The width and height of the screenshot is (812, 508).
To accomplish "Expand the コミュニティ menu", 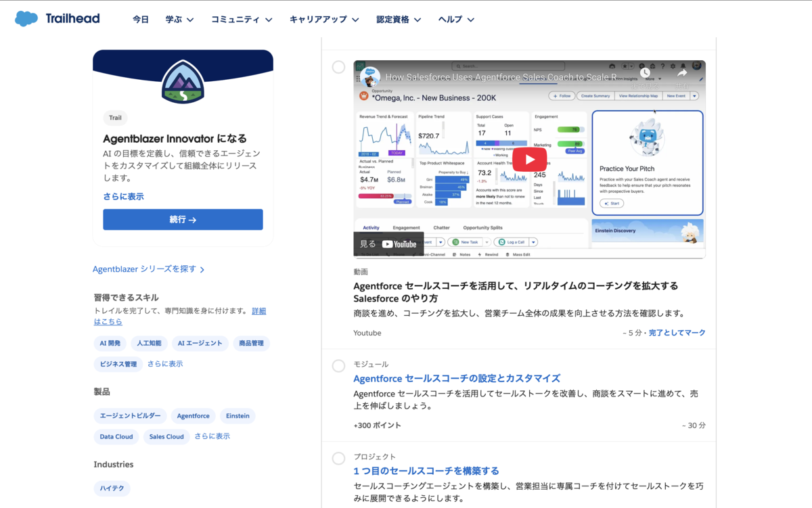I will [x=242, y=20].
